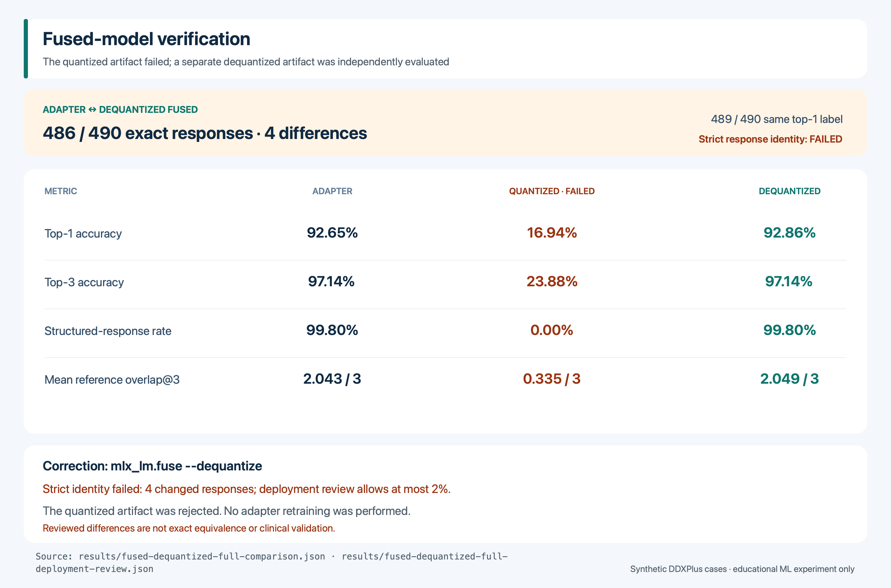Click 'Strict response identity: FAILED' status
Screen dimensions: 891x588
click(x=770, y=139)
